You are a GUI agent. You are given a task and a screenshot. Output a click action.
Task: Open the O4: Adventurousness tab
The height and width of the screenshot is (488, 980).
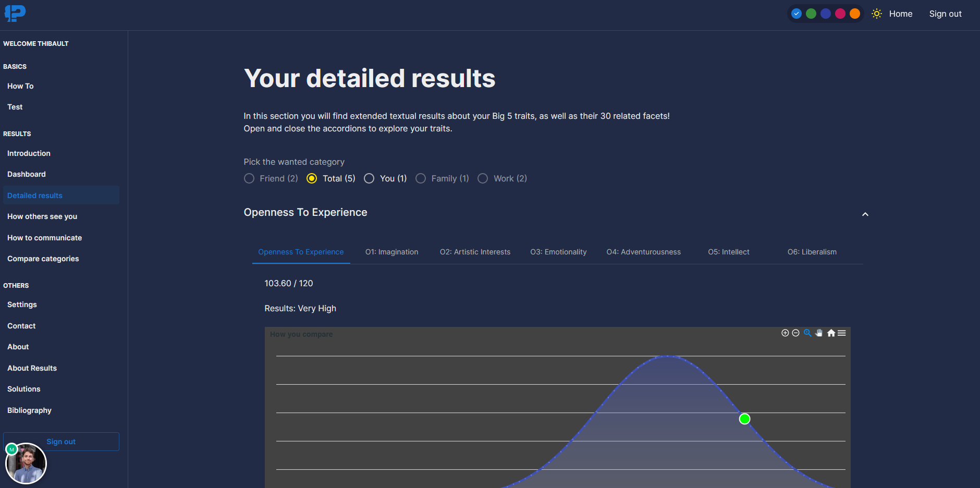coord(644,252)
